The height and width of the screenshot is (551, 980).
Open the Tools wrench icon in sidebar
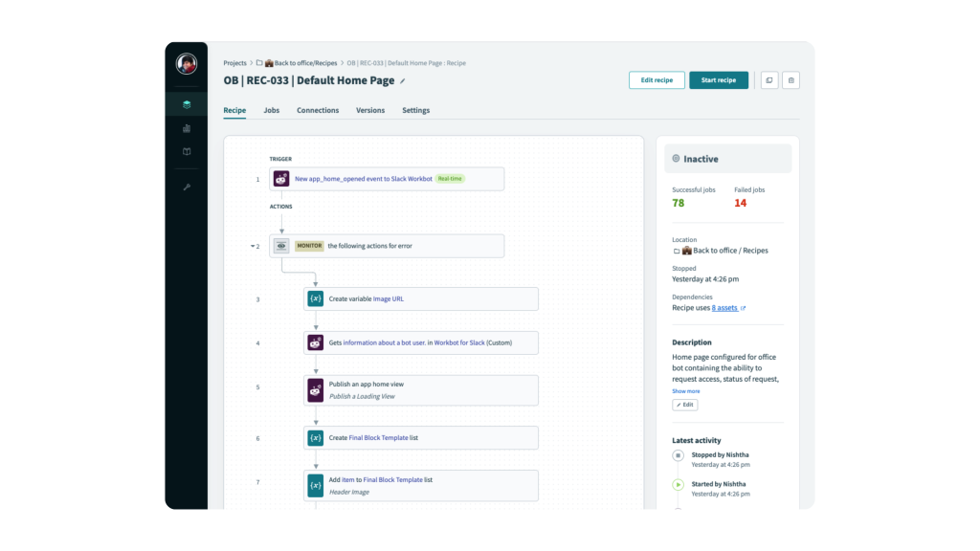pyautogui.click(x=187, y=187)
